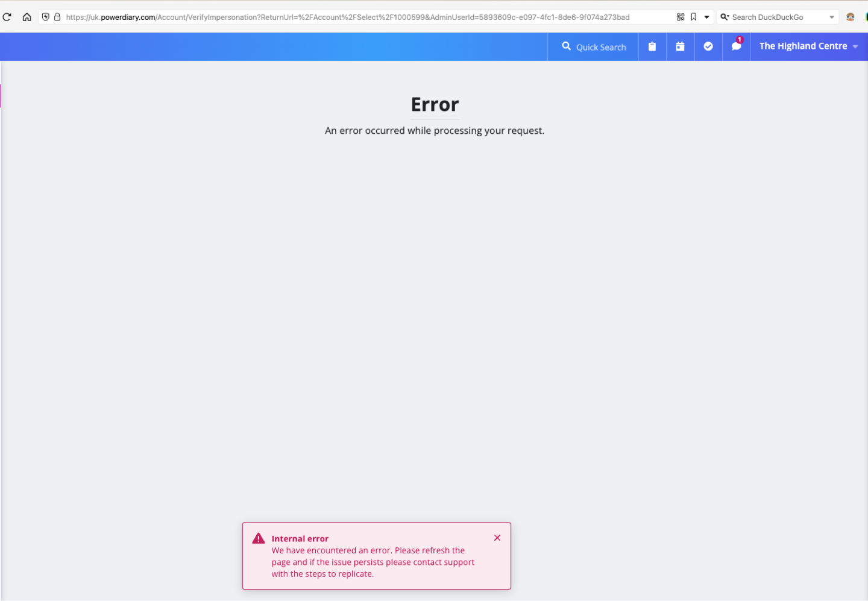The width and height of the screenshot is (868, 601).
Task: Dismiss the Internal error notification
Action: click(x=497, y=538)
